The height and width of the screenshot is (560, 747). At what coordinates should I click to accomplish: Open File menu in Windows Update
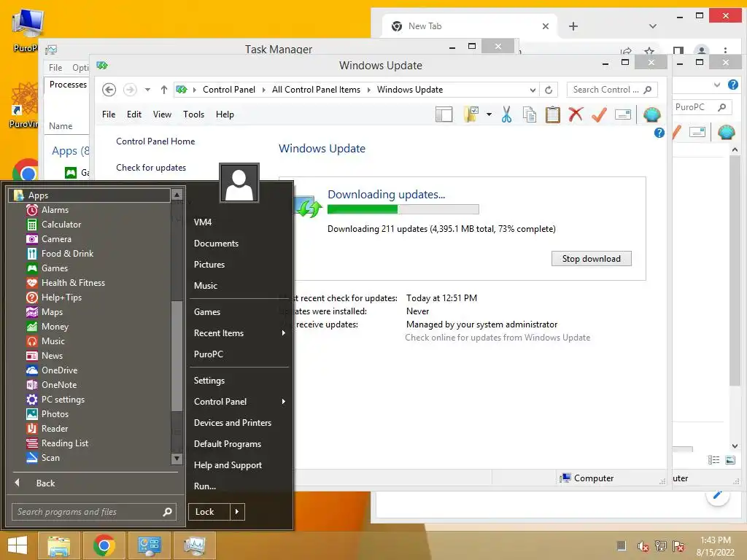109,114
